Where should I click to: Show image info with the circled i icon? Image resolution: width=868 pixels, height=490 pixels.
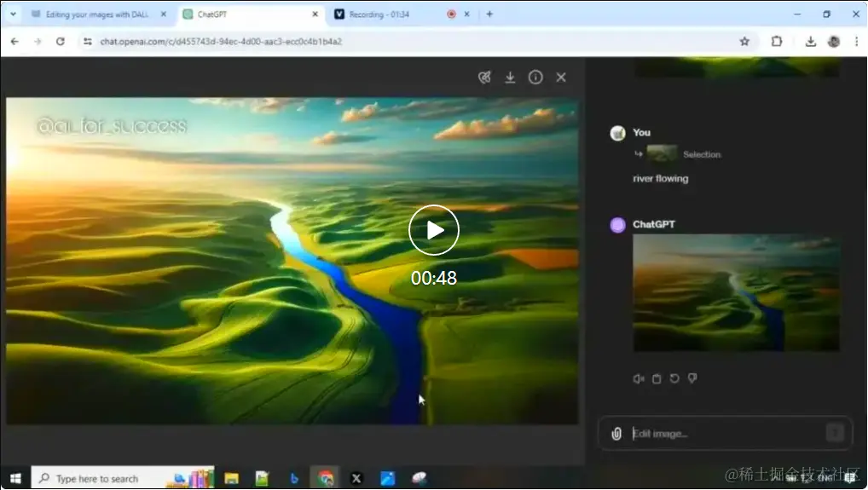click(535, 78)
